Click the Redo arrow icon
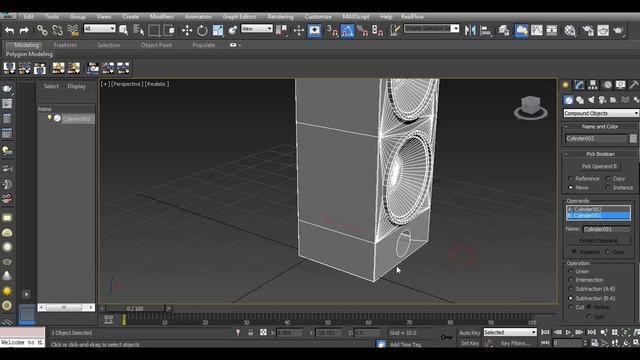640x360 pixels. click(24, 30)
